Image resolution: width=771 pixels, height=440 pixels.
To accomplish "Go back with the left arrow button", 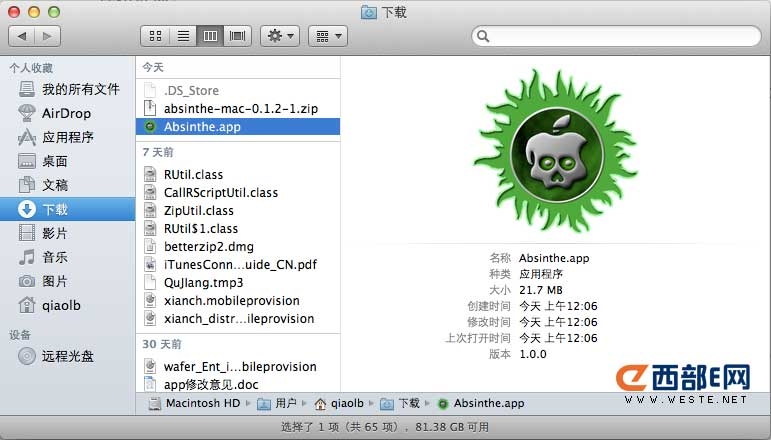I will 22,36.
